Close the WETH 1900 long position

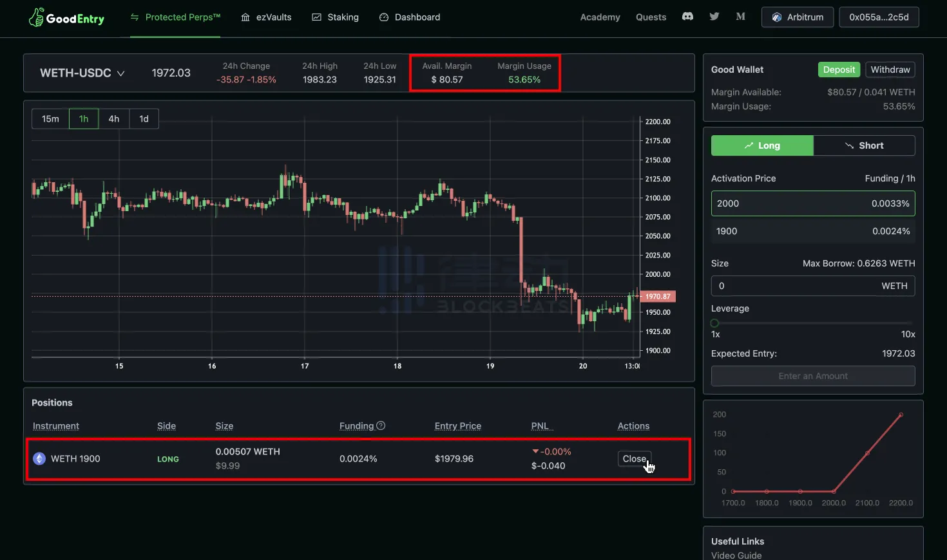(x=634, y=459)
